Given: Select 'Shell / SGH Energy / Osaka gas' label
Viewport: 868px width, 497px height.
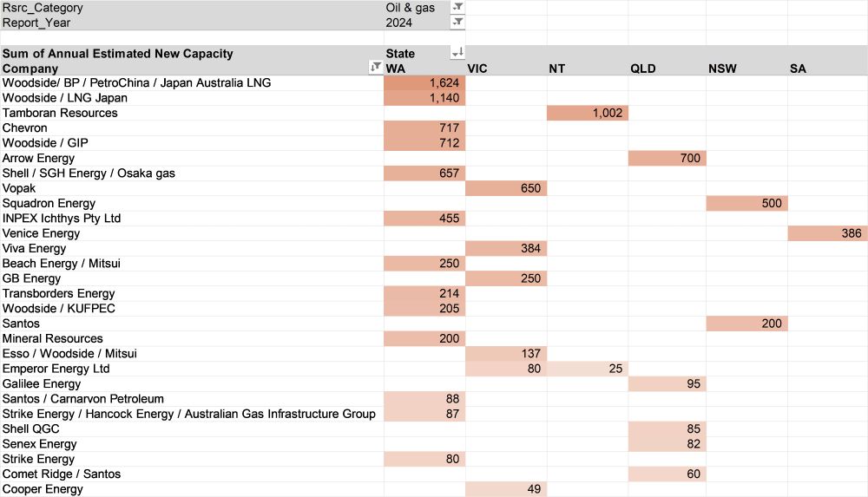Looking at the screenshot, I should pos(192,173).
